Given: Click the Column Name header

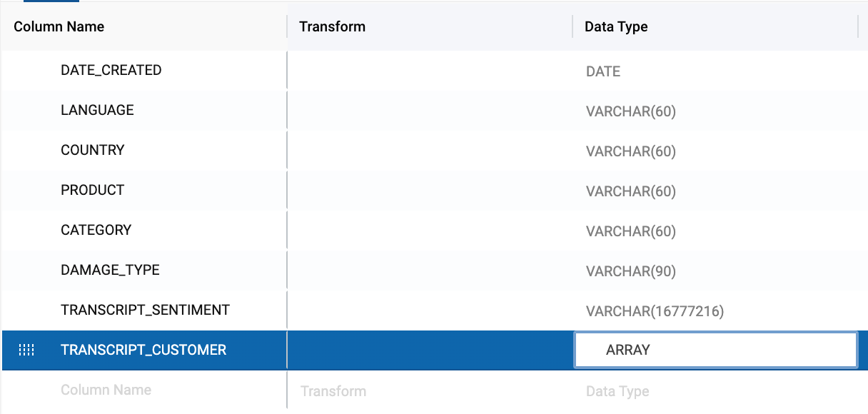Looking at the screenshot, I should [59, 26].
